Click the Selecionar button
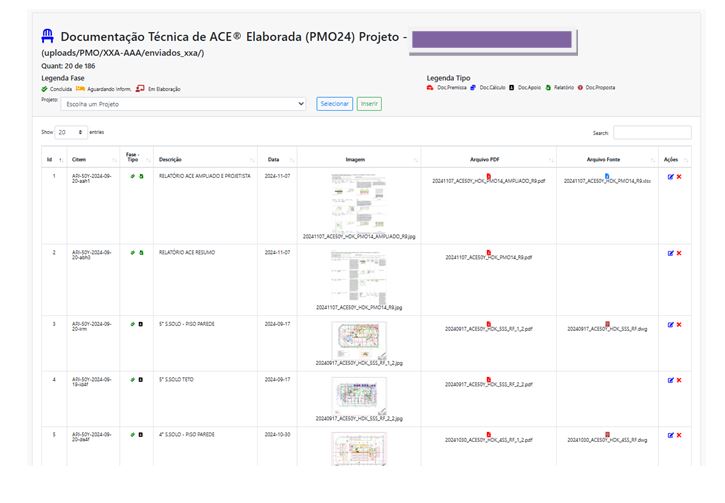The image size is (725, 503). click(x=334, y=104)
